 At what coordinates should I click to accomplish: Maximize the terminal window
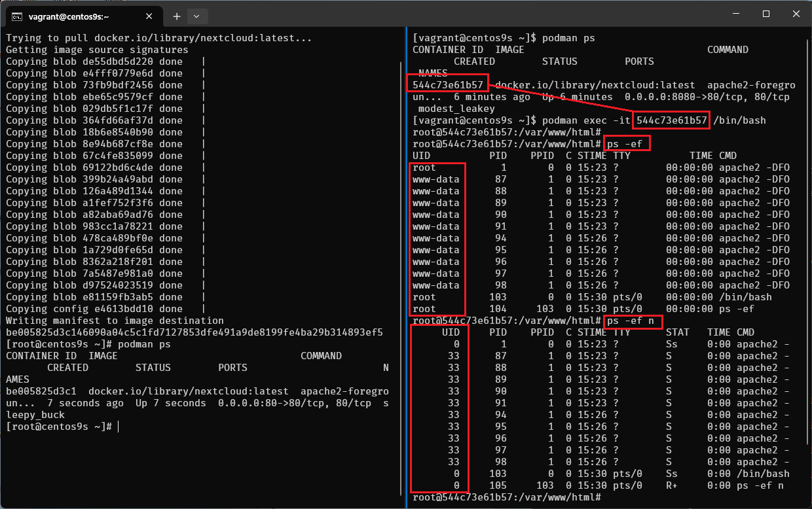coord(766,14)
